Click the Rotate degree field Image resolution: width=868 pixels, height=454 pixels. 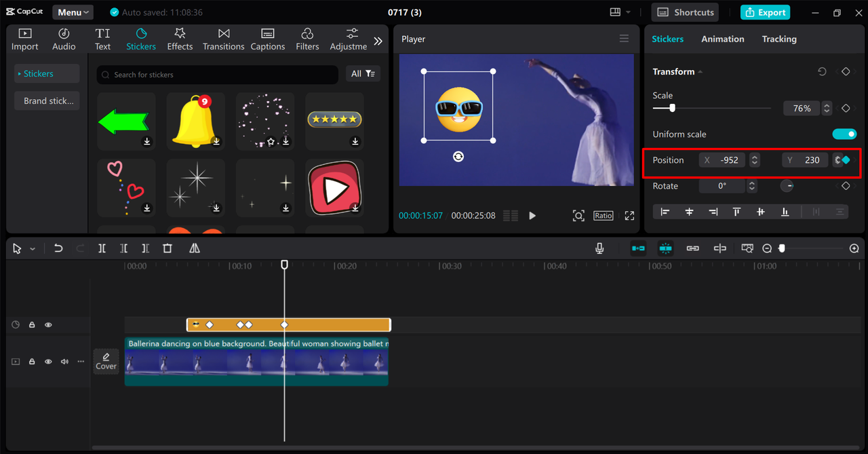pyautogui.click(x=723, y=186)
